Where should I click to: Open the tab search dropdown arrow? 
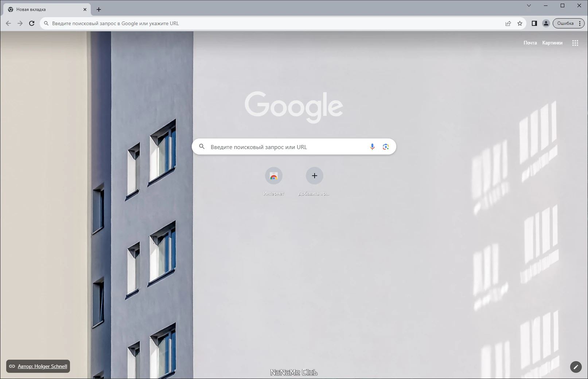tap(529, 5)
